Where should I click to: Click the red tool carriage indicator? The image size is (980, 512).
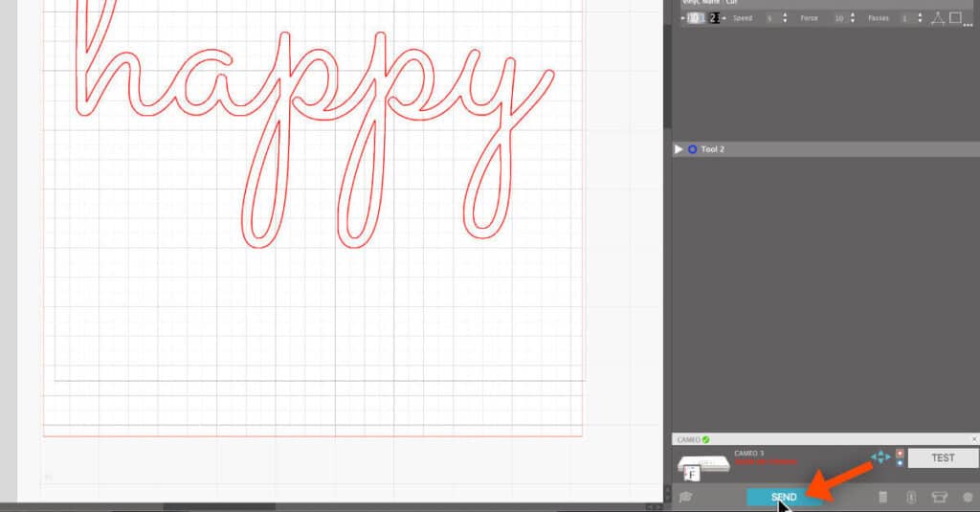pyautogui.click(x=900, y=454)
